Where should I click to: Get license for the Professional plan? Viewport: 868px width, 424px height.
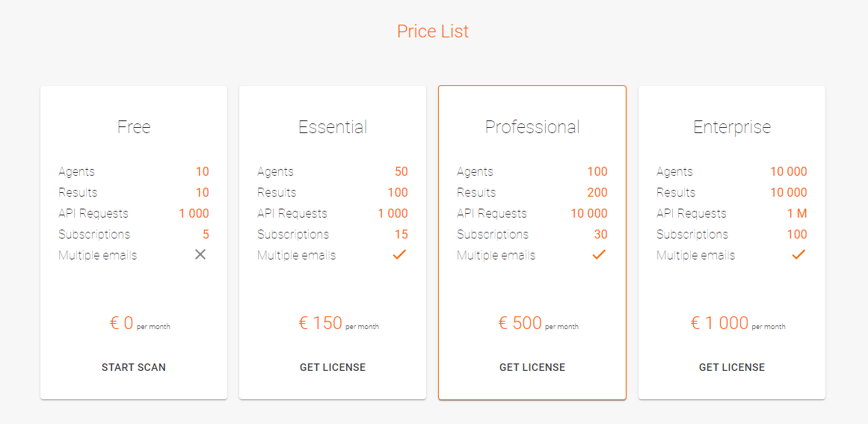tap(532, 367)
